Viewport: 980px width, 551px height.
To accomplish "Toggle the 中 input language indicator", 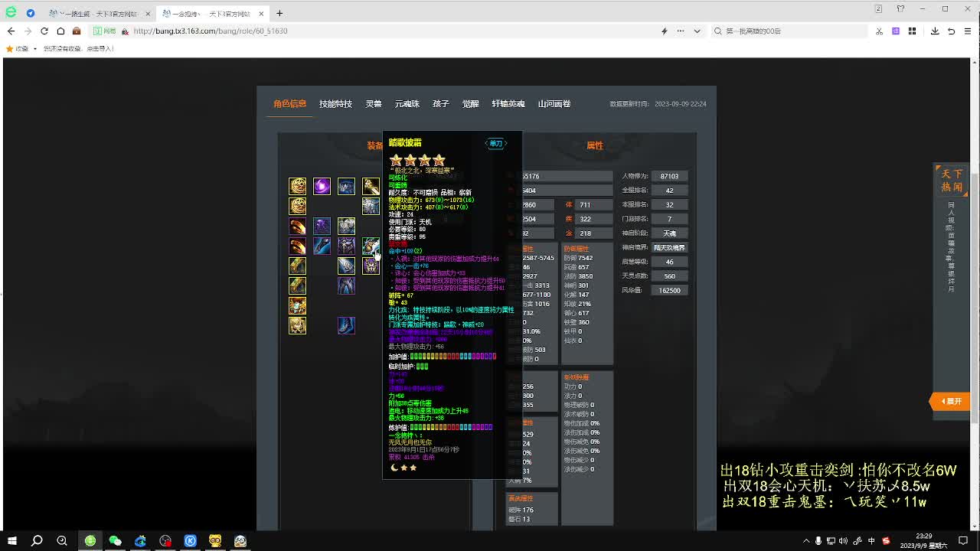I will [871, 541].
